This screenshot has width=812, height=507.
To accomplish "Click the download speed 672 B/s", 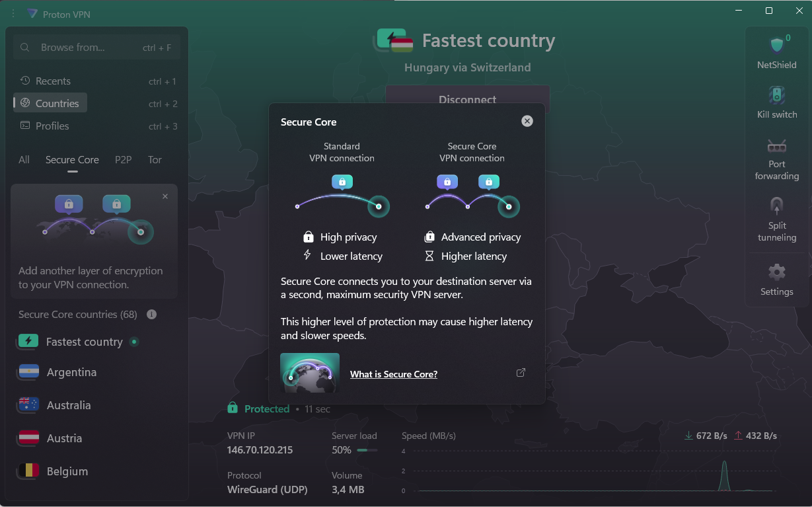I will coord(706,436).
